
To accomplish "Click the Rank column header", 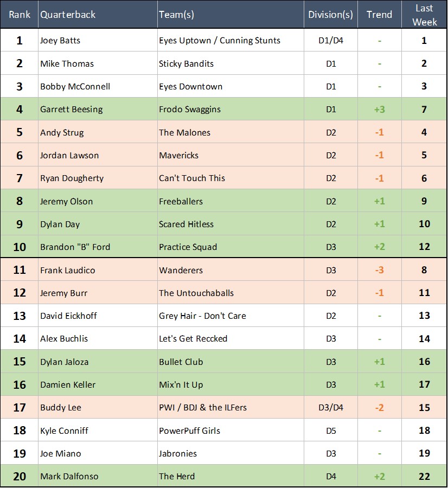I will tap(20, 15).
